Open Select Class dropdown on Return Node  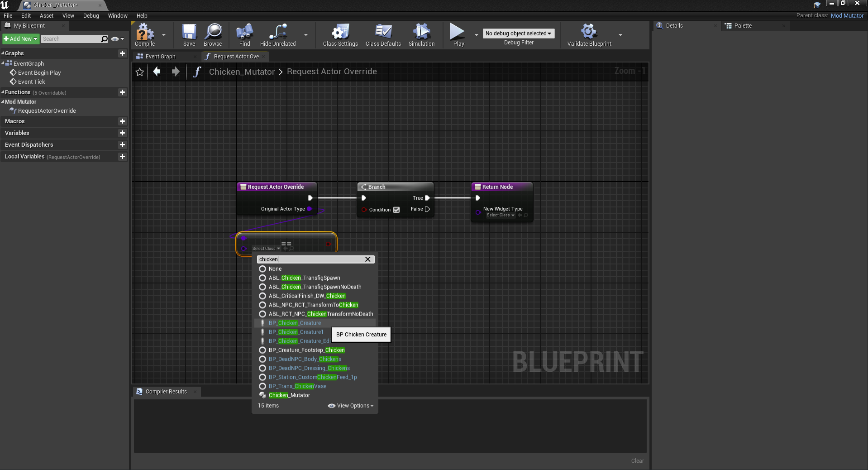[x=501, y=215]
